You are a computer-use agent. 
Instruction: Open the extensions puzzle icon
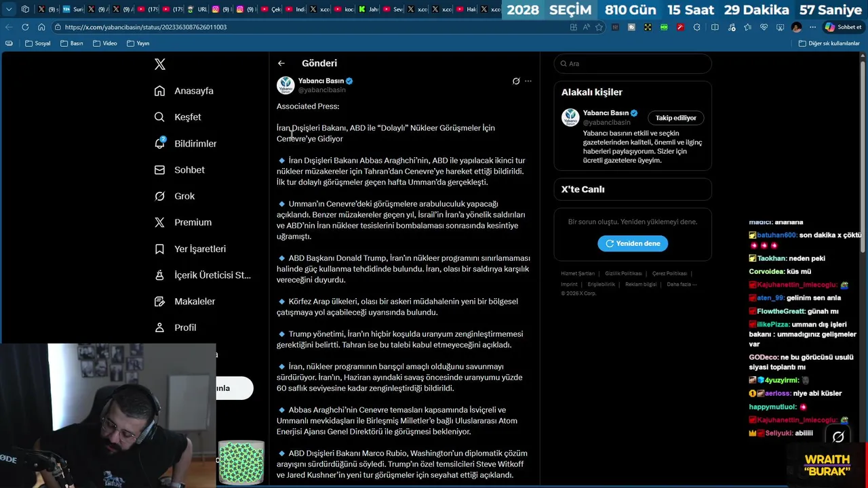pyautogui.click(x=696, y=27)
